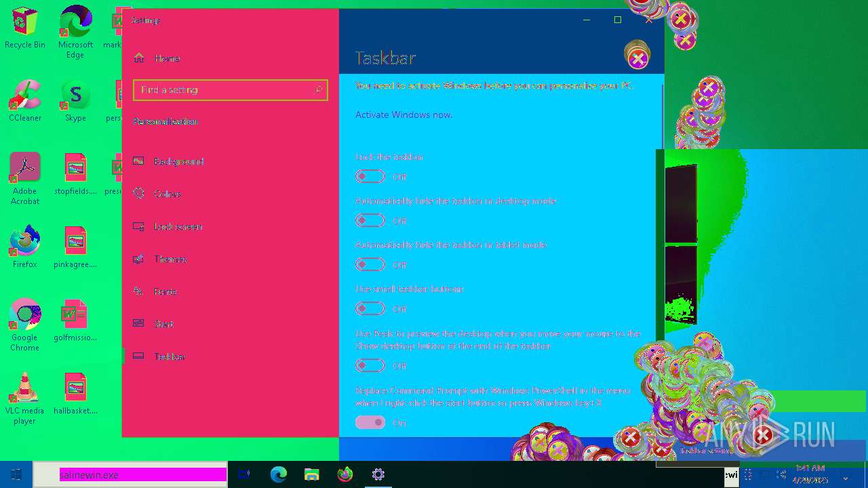Click taskbar search box showing salinewin.exe
This screenshot has height=488, width=868.
coord(130,474)
